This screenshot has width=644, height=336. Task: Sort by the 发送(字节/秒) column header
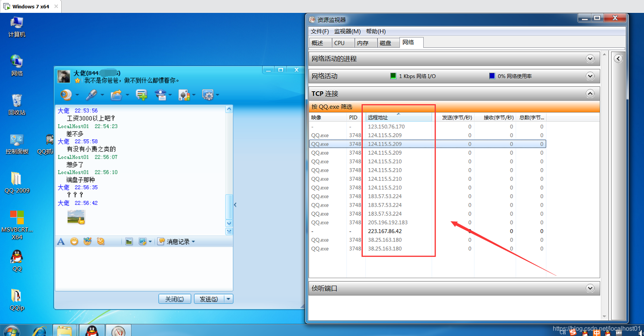point(454,117)
